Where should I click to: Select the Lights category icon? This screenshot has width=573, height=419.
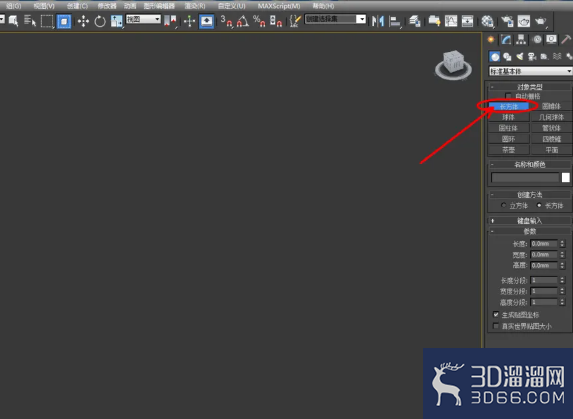tap(520, 57)
